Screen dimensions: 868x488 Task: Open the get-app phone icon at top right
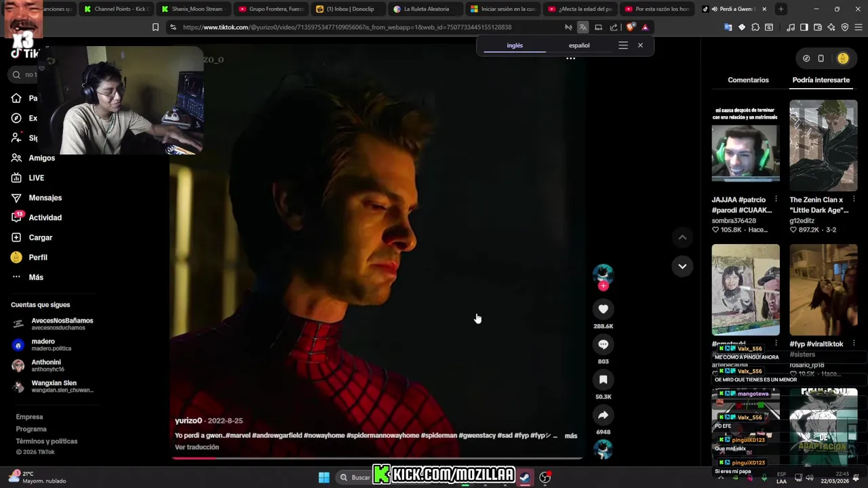[821, 58]
